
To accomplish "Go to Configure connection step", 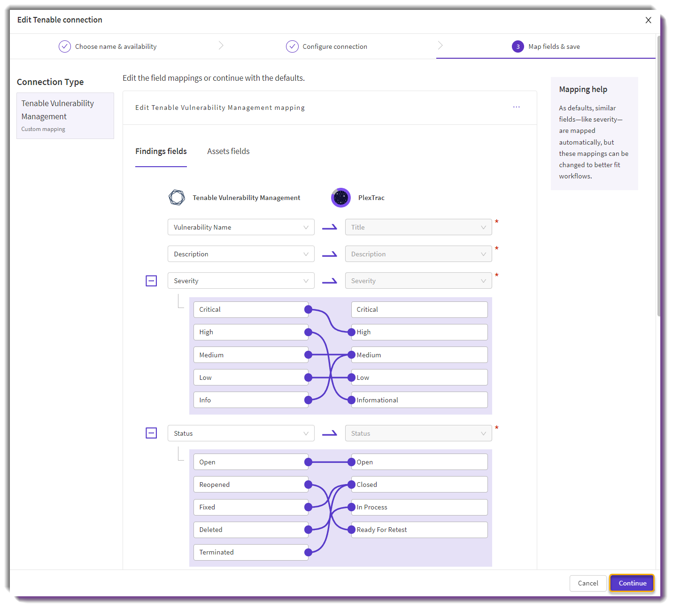I will pos(326,46).
